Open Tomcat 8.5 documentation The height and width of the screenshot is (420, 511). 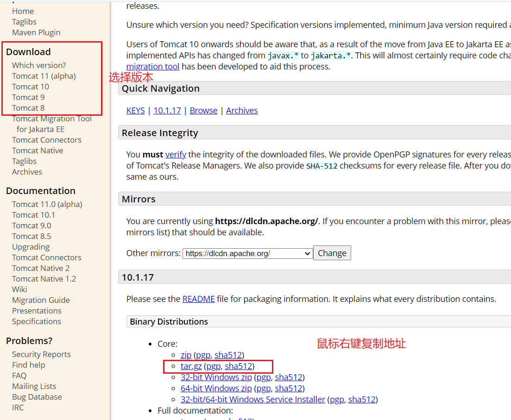pyautogui.click(x=32, y=236)
